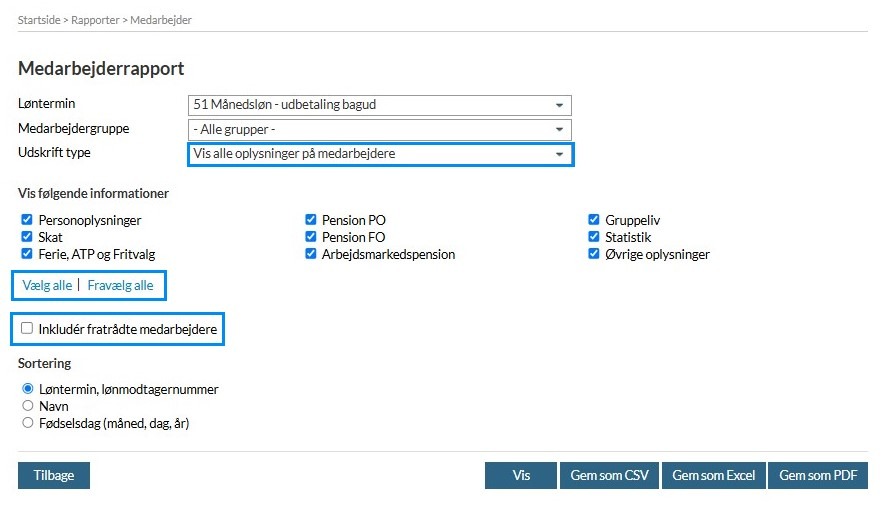This screenshot has width=888, height=516.
Task: Click the Vælg alle link
Action: click(x=47, y=285)
